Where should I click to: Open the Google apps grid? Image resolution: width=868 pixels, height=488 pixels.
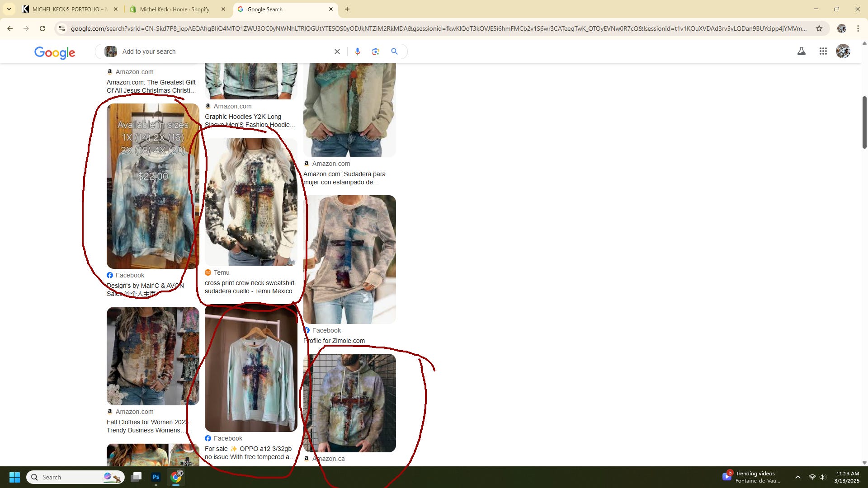point(823,52)
